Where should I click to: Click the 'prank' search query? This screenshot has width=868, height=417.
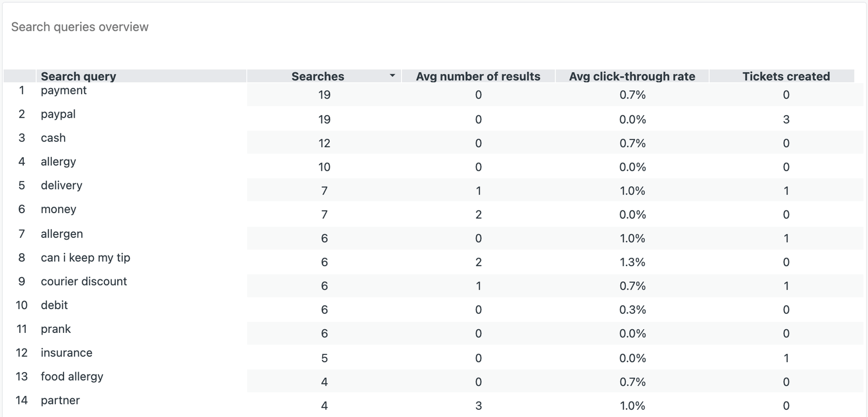click(56, 329)
